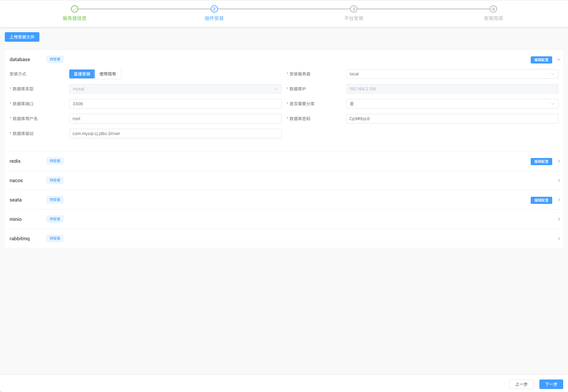Expand the seata section arrow

click(x=559, y=200)
